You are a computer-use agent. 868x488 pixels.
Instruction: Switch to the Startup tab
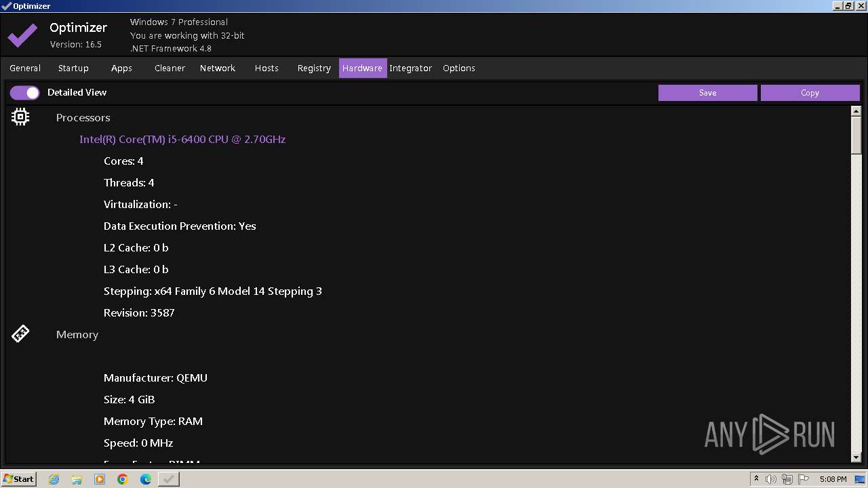(x=73, y=68)
